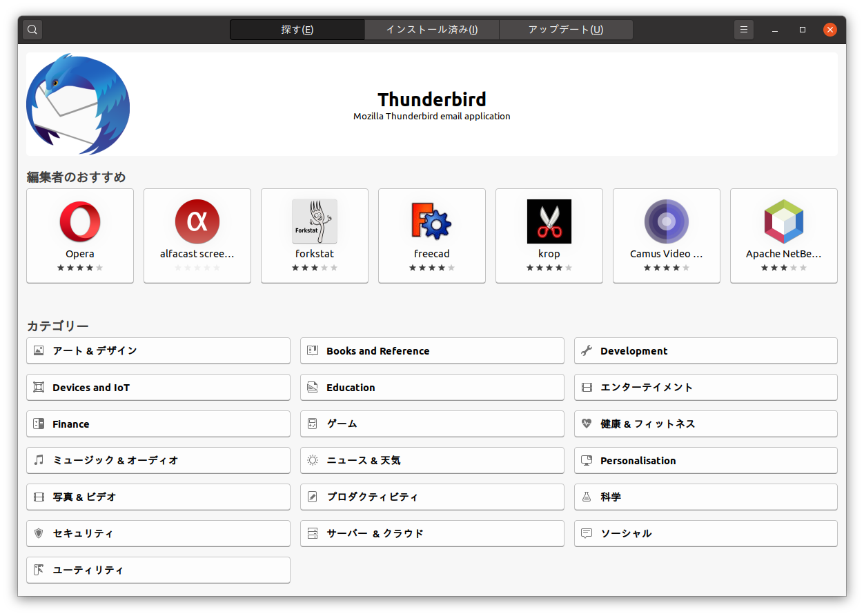Open the ミュージック & オーディオ category
Screen dimensions: 864x616
click(x=158, y=460)
